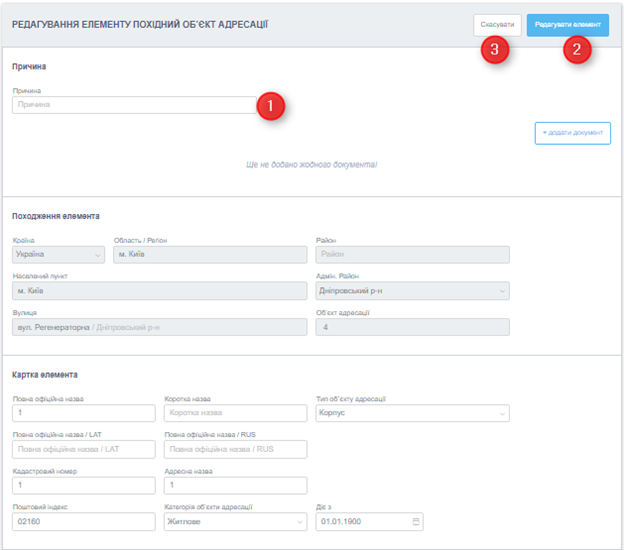Click the 'Редагувати елемент' button
The image size is (624, 550).
[x=567, y=25]
